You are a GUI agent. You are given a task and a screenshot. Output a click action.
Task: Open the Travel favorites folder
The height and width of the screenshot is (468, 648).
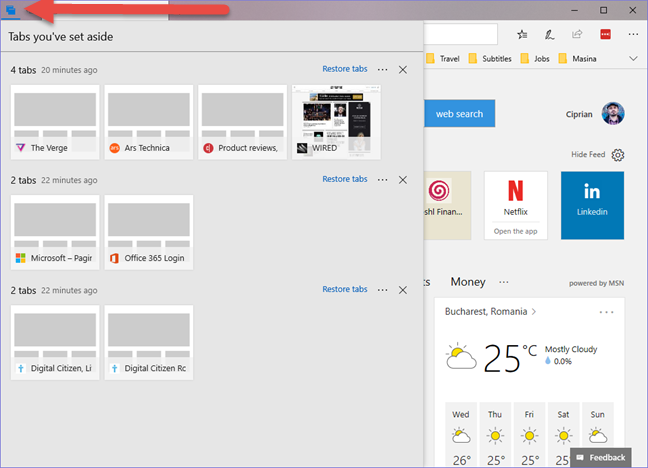point(443,59)
